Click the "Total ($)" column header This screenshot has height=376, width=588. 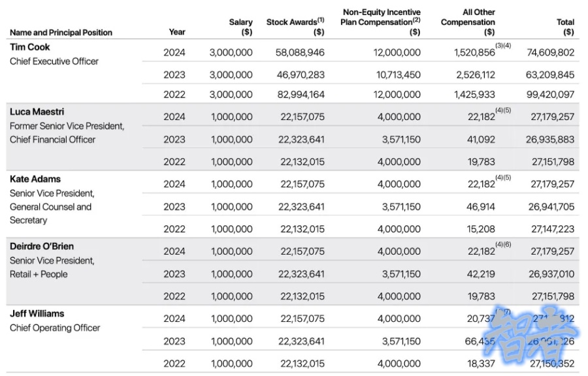click(565, 27)
